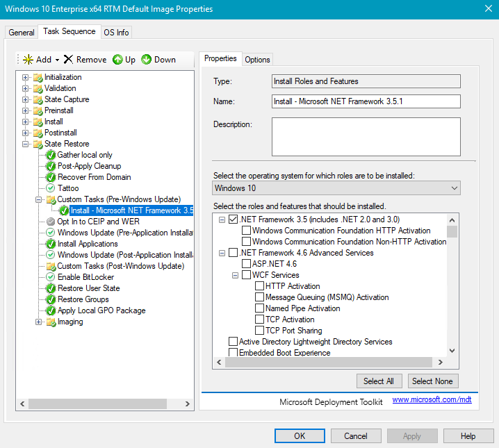
Task: Collapse the WCF Services feature node
Action: (x=235, y=275)
